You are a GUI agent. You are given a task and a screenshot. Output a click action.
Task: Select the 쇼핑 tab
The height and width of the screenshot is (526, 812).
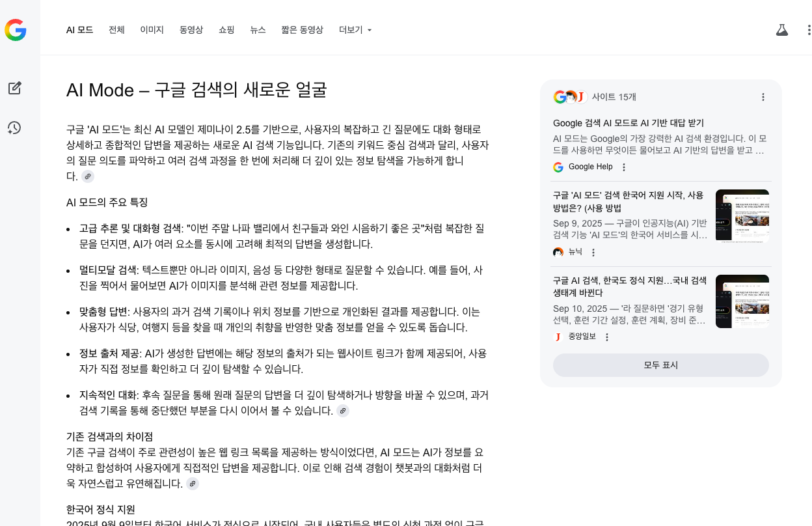226,30
